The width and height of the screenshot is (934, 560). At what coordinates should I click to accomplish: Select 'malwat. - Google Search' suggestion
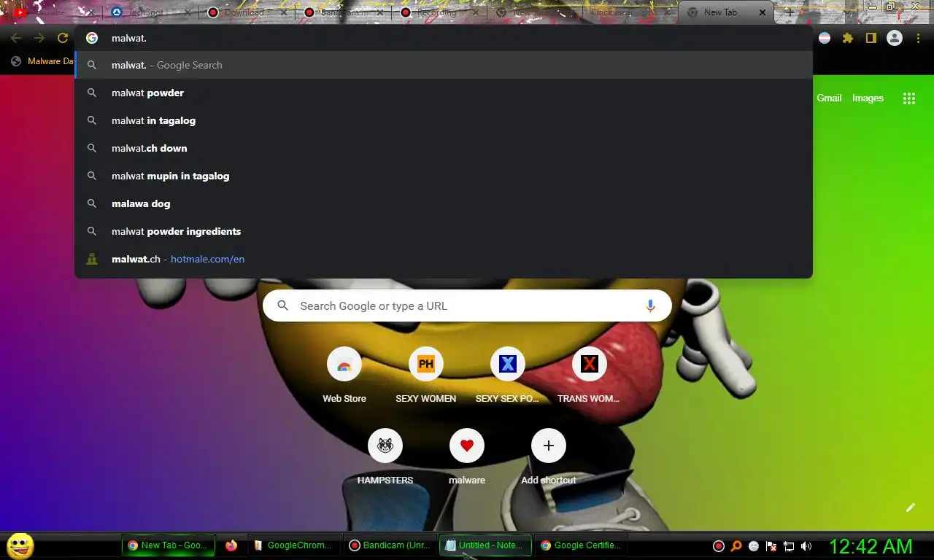click(x=444, y=65)
